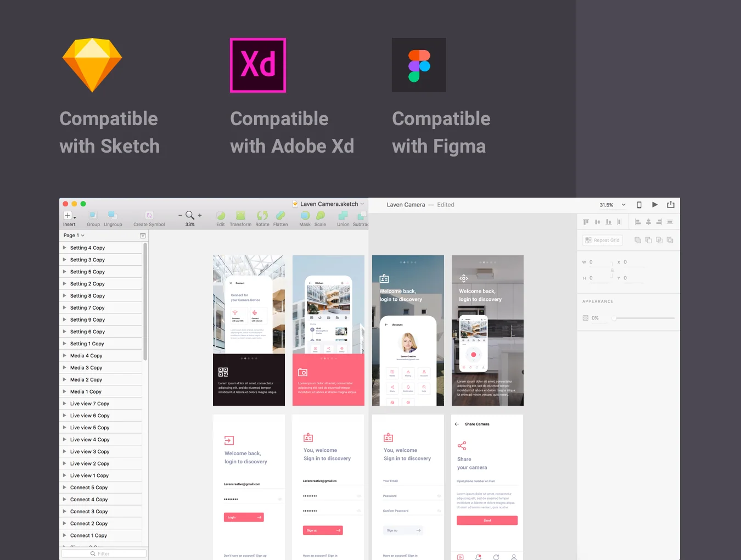Open the 31.5% zoom dropdown in XD

point(624,205)
